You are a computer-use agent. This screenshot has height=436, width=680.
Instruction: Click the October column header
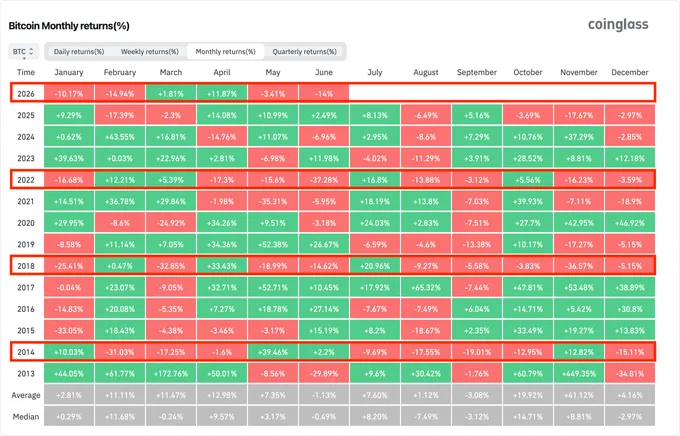point(528,72)
